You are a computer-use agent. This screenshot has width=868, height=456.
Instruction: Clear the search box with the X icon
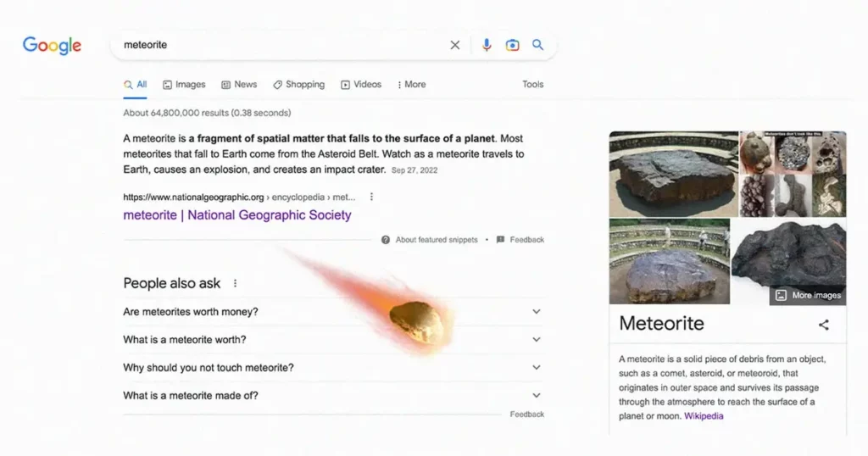click(455, 45)
